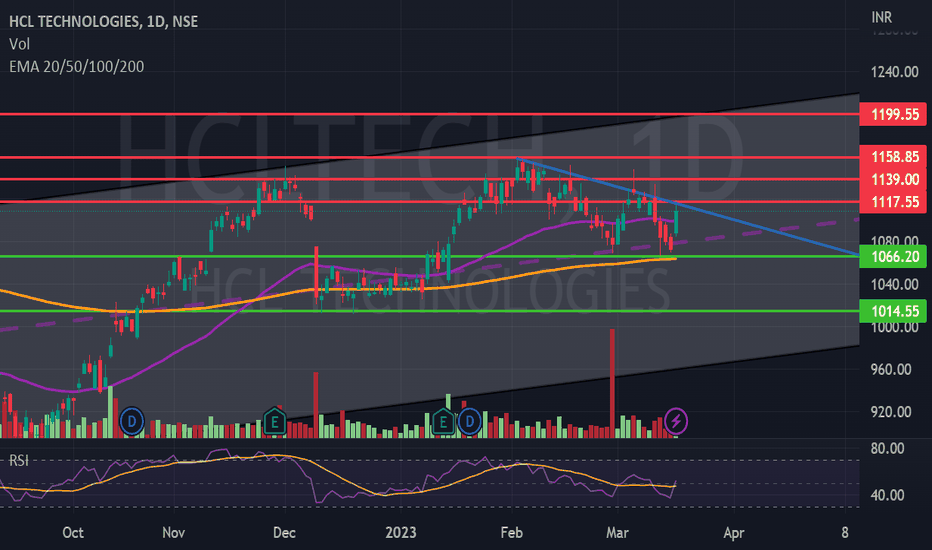The width and height of the screenshot is (932, 550).
Task: Open the October dividend 'D' marker
Action: pyautogui.click(x=131, y=422)
